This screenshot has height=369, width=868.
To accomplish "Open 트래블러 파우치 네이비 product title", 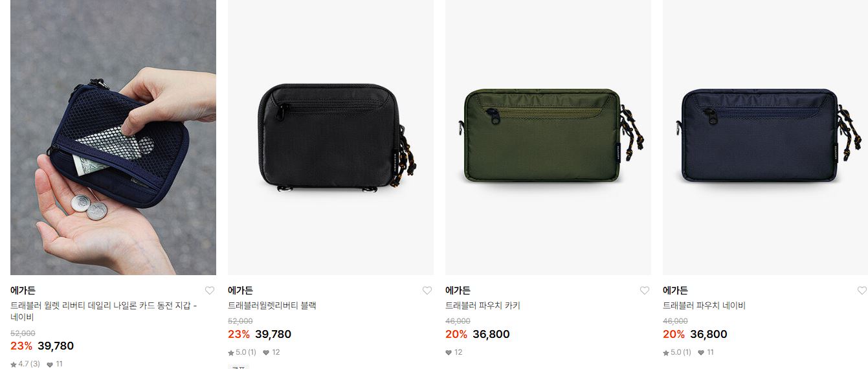I will pos(704,306).
